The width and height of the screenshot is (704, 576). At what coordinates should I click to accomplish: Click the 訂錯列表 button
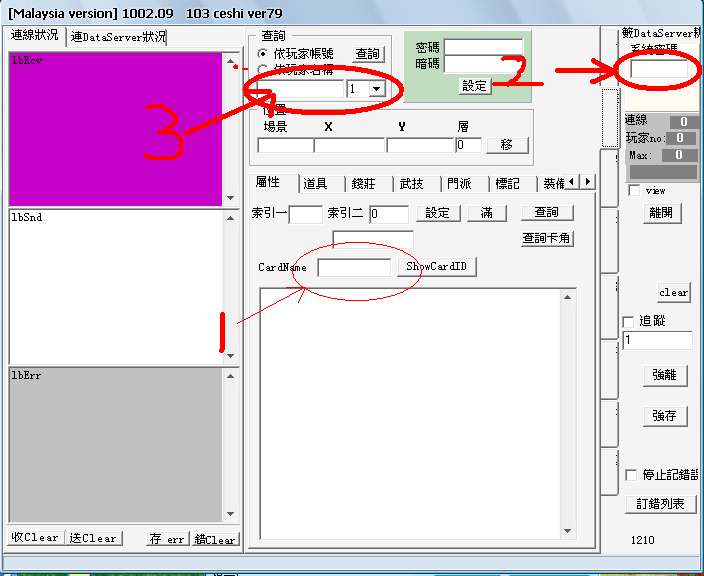point(660,504)
